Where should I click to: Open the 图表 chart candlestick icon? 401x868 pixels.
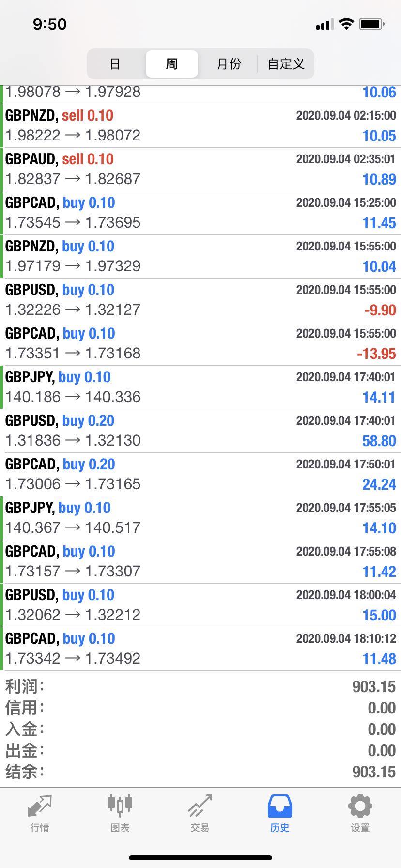click(120, 805)
